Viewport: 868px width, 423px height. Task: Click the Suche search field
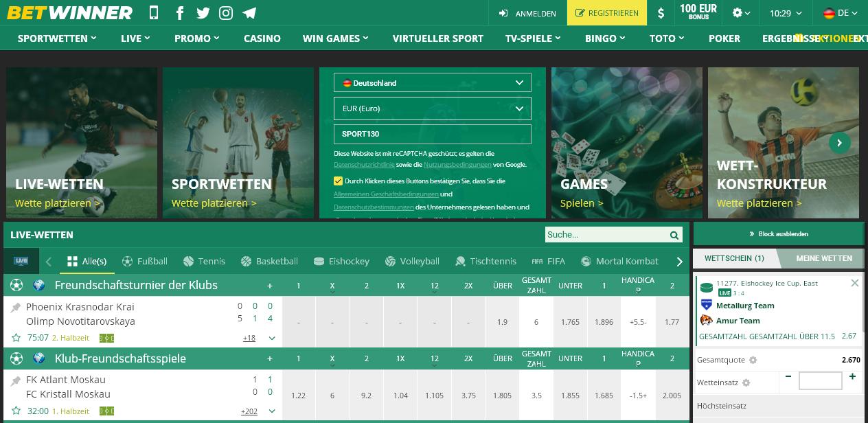pyautogui.click(x=607, y=235)
